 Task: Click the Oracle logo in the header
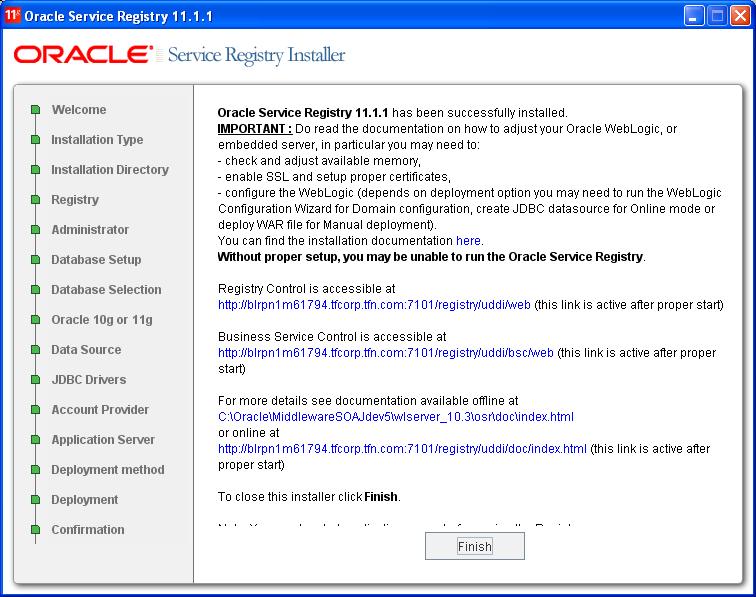point(83,54)
